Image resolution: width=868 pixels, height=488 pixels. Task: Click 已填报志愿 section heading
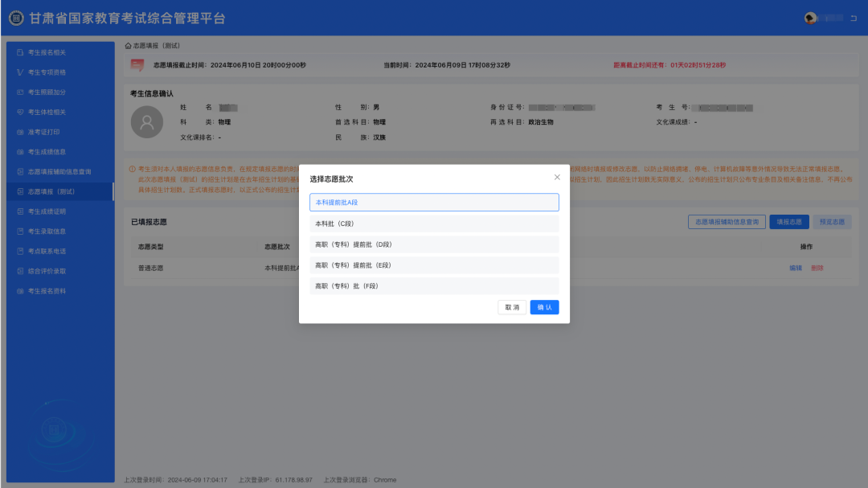click(149, 222)
